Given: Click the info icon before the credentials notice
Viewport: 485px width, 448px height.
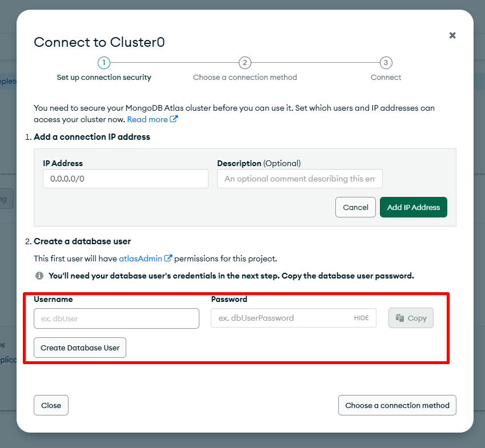Looking at the screenshot, I should [39, 276].
